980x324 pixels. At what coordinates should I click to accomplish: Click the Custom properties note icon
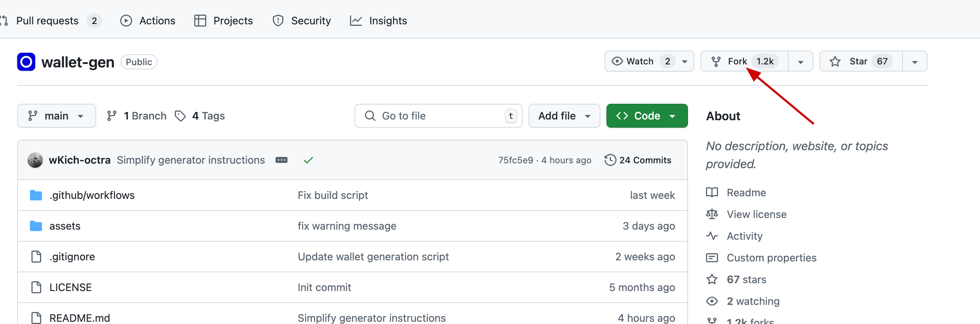712,258
